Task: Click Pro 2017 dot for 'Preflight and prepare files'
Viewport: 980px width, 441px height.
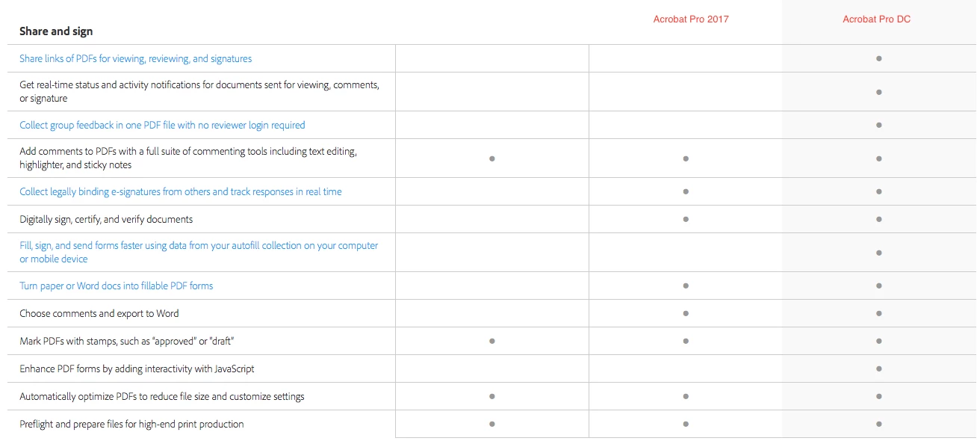Action: [x=686, y=424]
